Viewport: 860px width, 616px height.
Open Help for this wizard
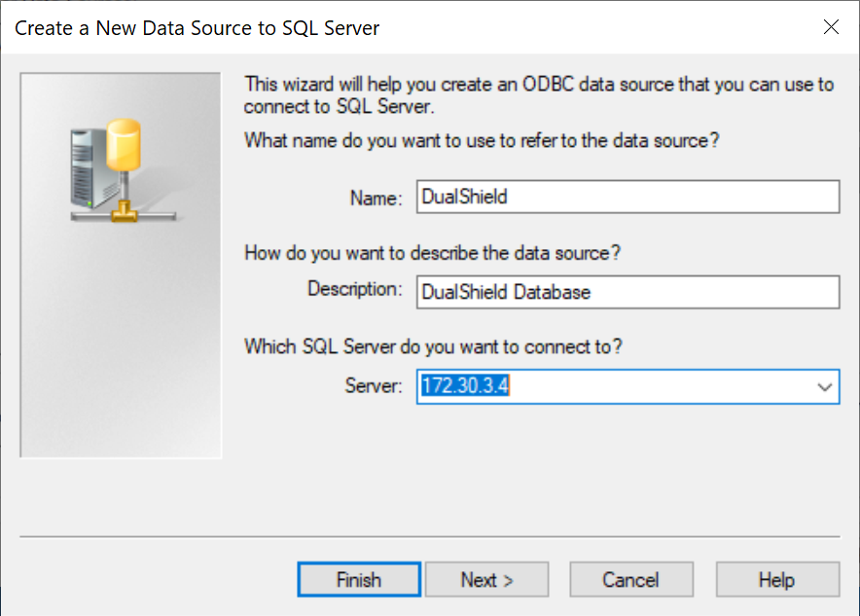776,580
